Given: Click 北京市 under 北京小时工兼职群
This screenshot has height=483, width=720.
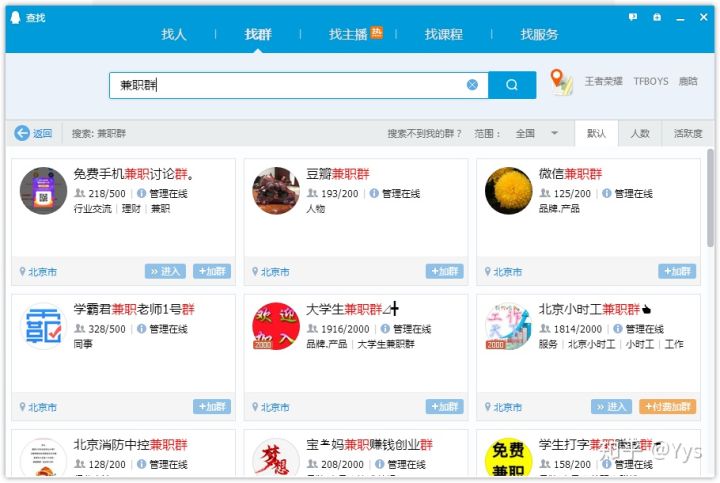Looking at the screenshot, I should tap(507, 407).
